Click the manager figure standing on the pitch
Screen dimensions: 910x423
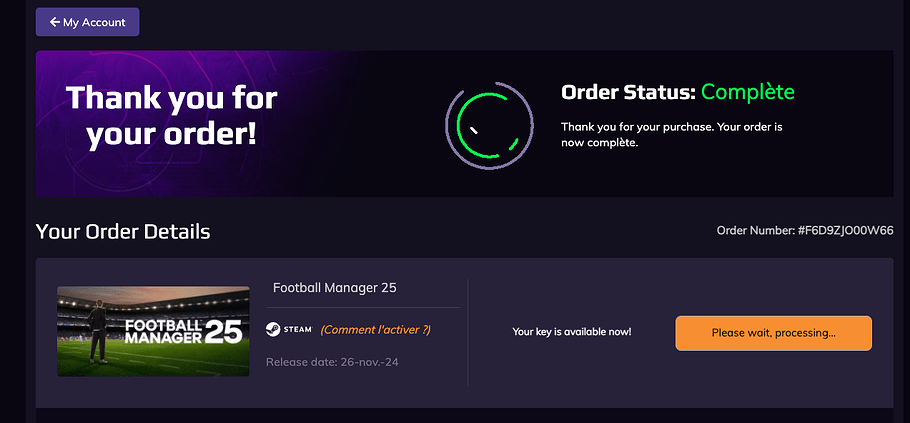coord(98,332)
